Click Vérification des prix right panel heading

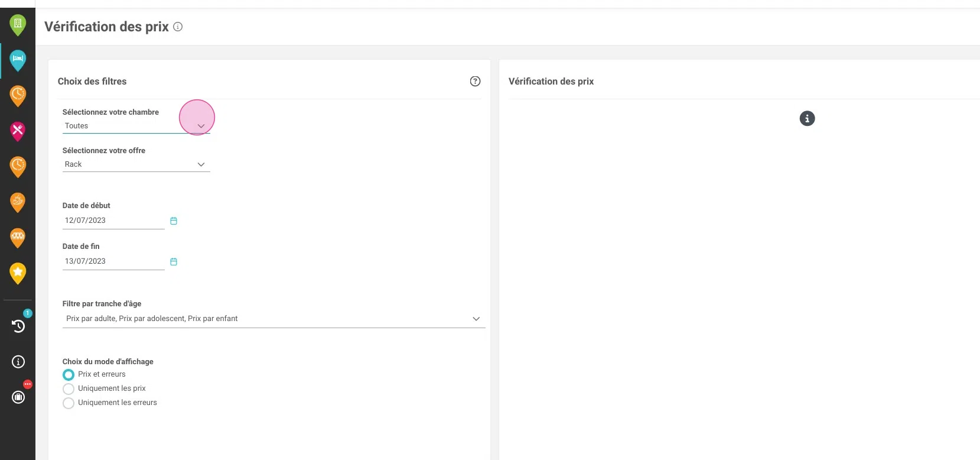click(x=551, y=82)
